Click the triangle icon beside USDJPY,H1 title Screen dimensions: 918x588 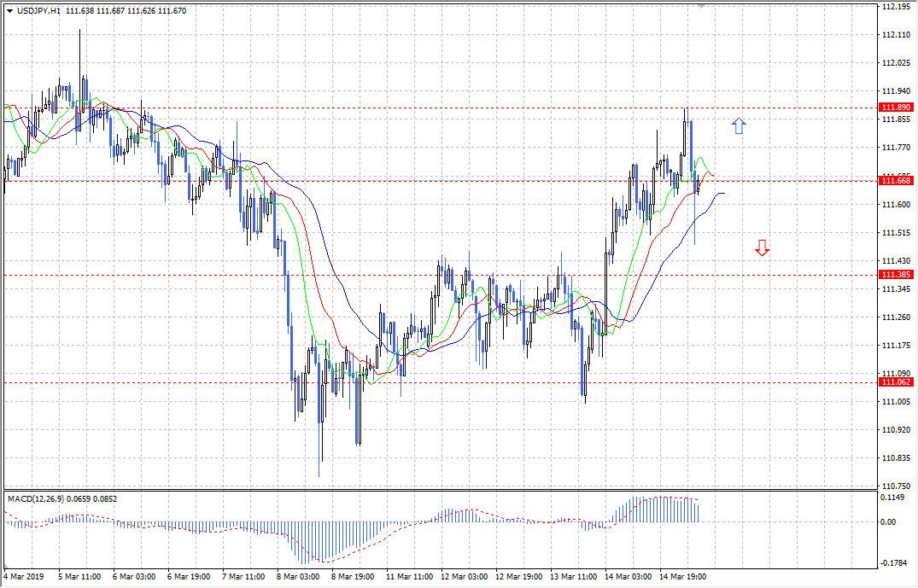coord(9,11)
